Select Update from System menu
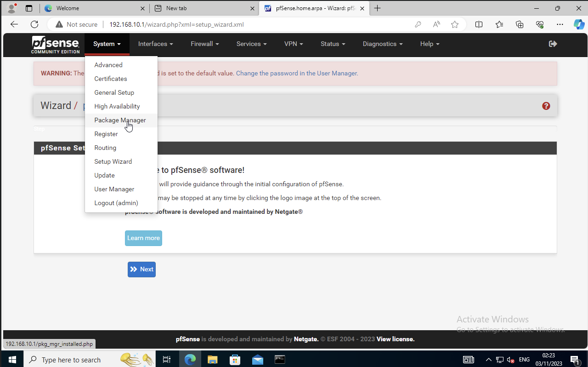The height and width of the screenshot is (367, 588). point(121,175)
